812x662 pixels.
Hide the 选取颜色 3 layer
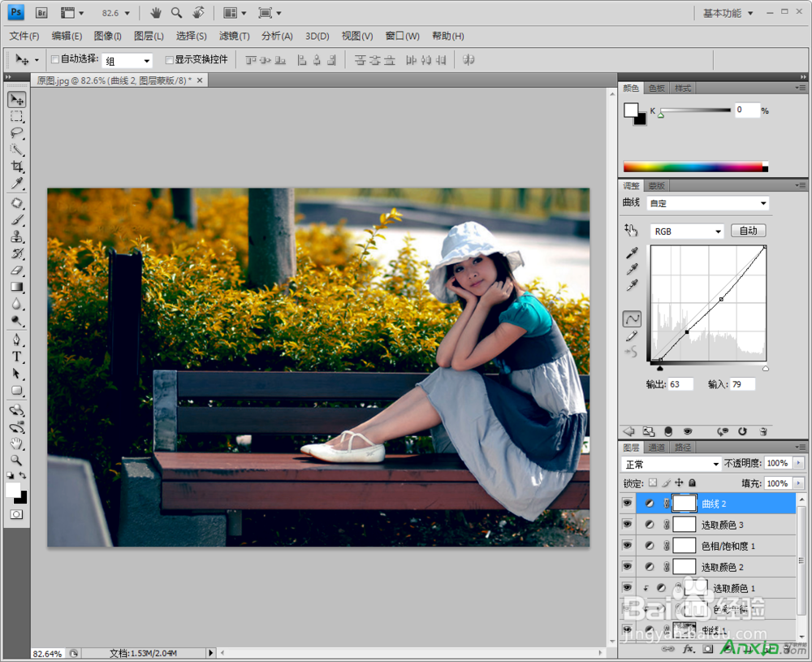click(x=627, y=525)
